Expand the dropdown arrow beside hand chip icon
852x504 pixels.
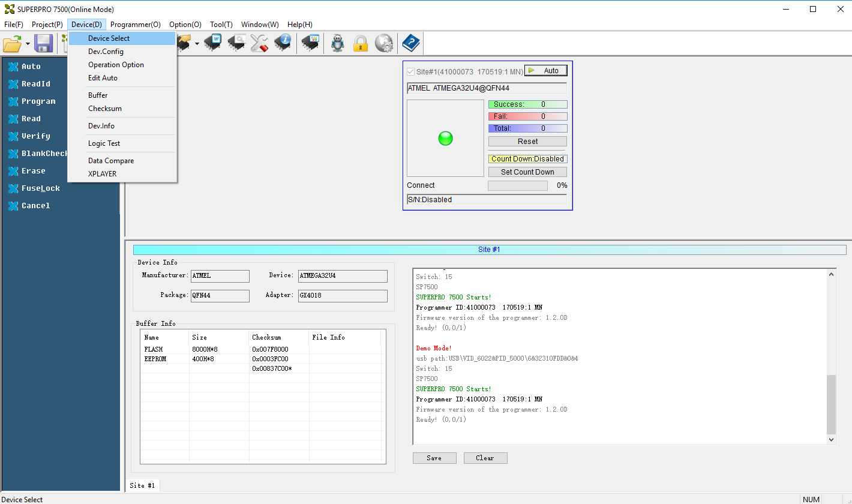pyautogui.click(x=197, y=44)
